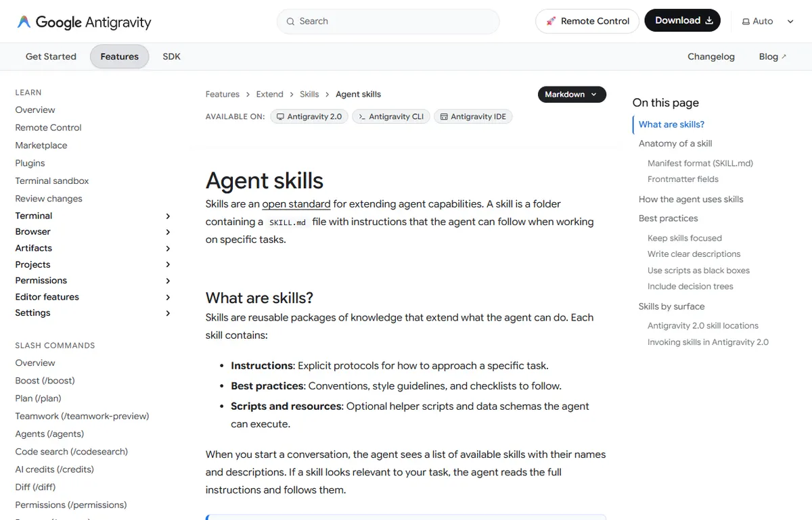This screenshot has width=812, height=520.
Task: Open Terminal sandbox in sidebar
Action: [52, 181]
